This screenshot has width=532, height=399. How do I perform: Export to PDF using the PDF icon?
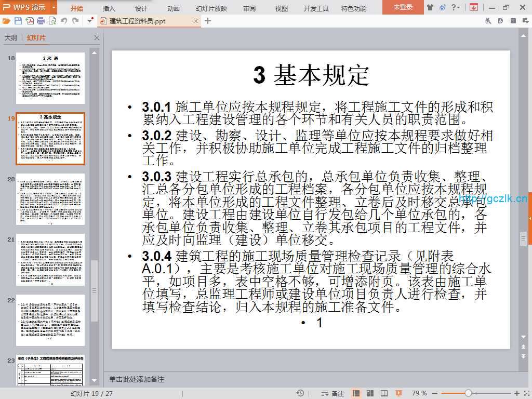pyautogui.click(x=29, y=21)
